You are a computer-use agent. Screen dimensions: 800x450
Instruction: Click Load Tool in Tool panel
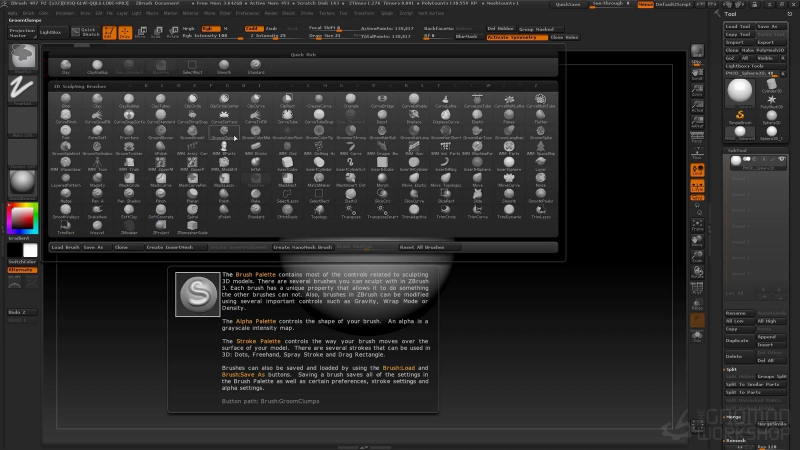[739, 26]
